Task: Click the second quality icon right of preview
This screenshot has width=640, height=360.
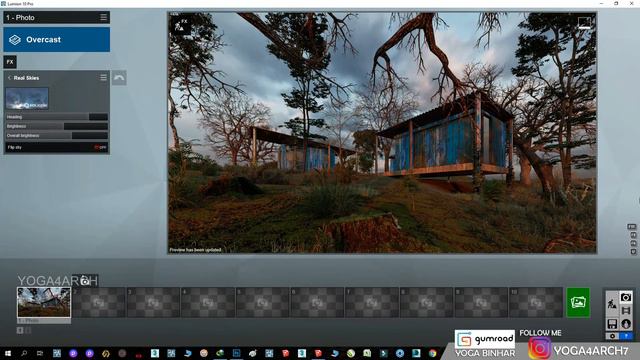Action: [x=633, y=235]
